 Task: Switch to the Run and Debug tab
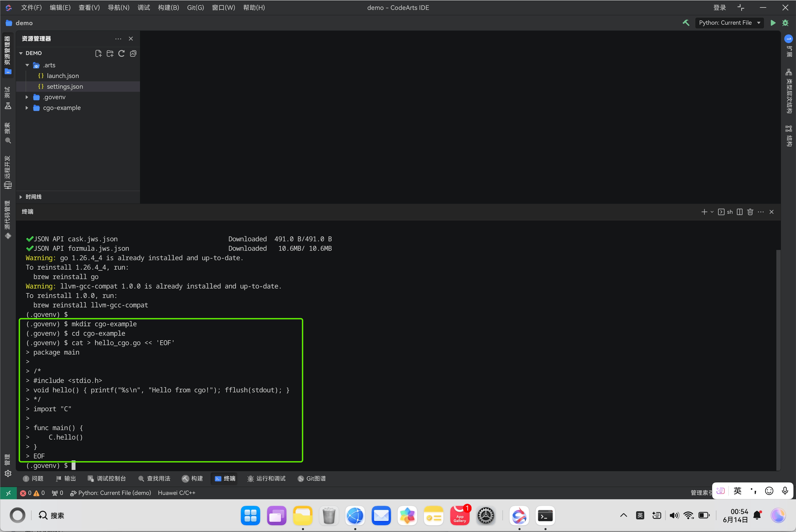(266, 478)
